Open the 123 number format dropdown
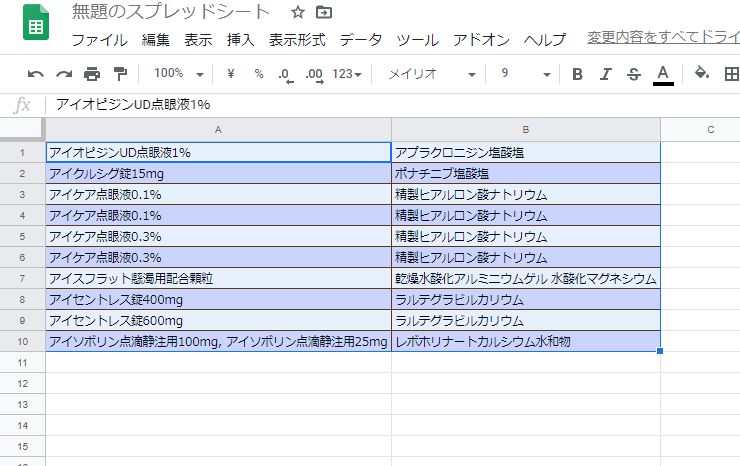740x466 pixels. tap(346, 74)
